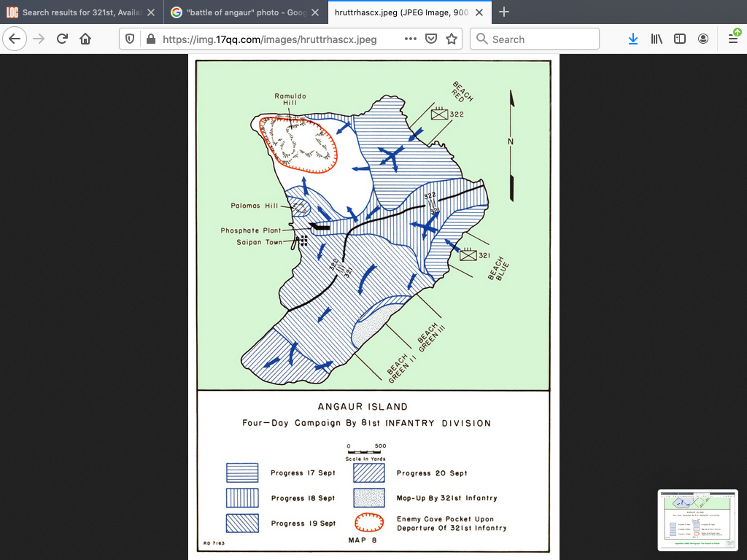The width and height of the screenshot is (747, 560).
Task: Open the Firefox account menu
Action: click(703, 39)
